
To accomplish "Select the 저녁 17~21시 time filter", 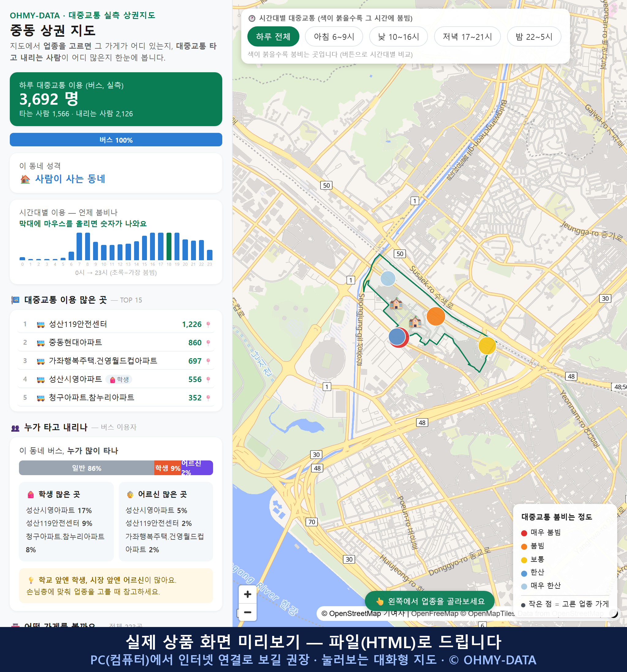I will coord(467,36).
